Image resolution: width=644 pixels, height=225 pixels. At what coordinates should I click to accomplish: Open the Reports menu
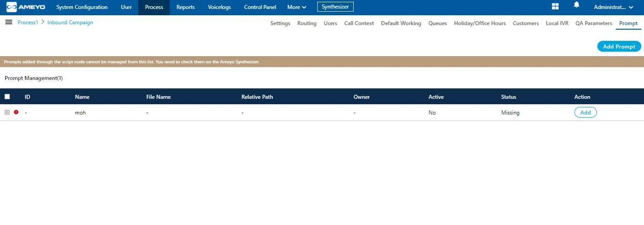(185, 7)
